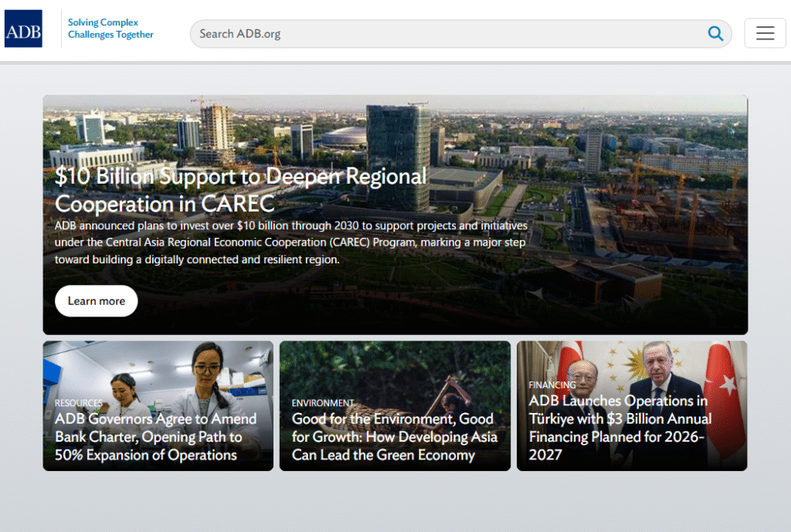Click the magnifying glass search icon

pos(715,33)
